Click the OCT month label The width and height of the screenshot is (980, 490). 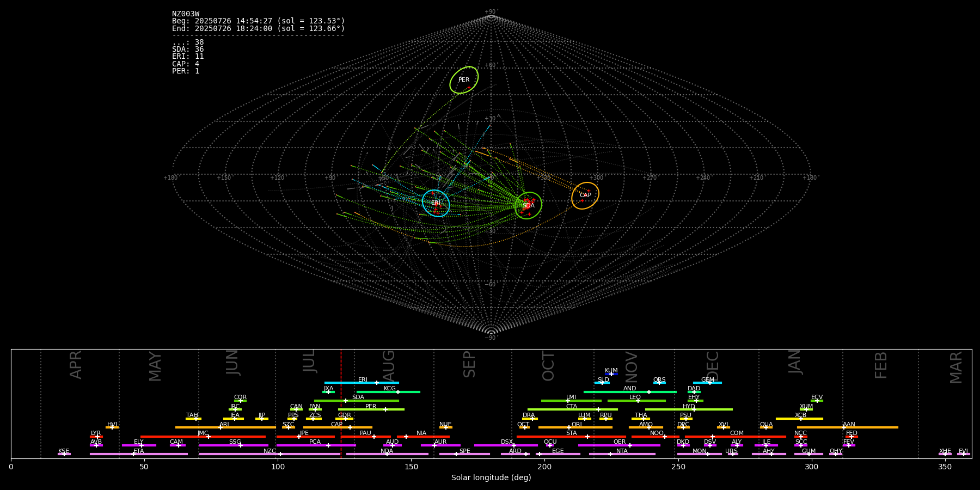point(548,366)
